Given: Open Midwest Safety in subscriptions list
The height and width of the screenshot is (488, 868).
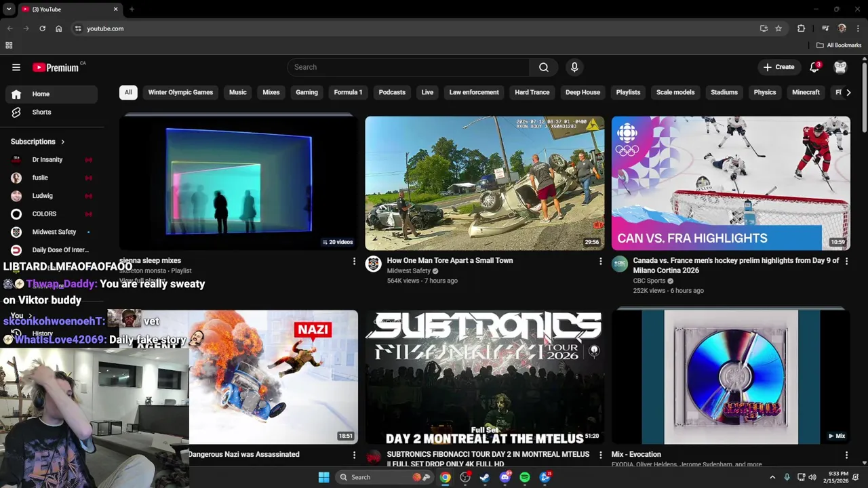Looking at the screenshot, I should point(52,232).
